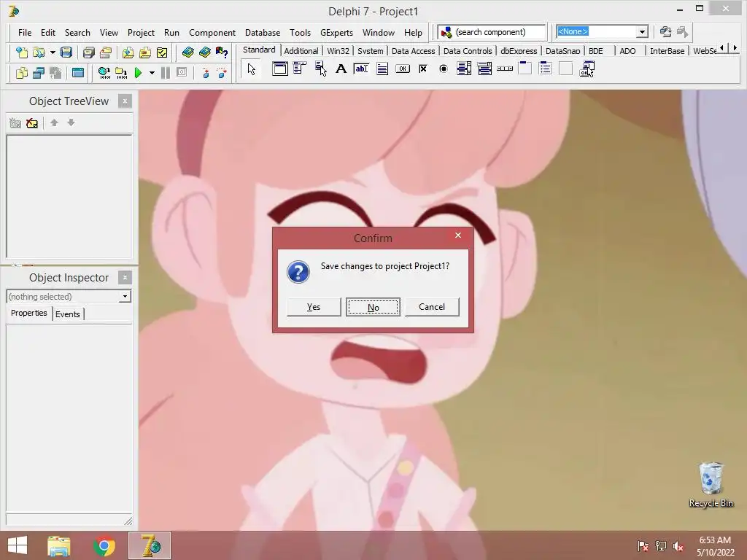
Task: Click Remove File from Project icon
Action: 145,52
